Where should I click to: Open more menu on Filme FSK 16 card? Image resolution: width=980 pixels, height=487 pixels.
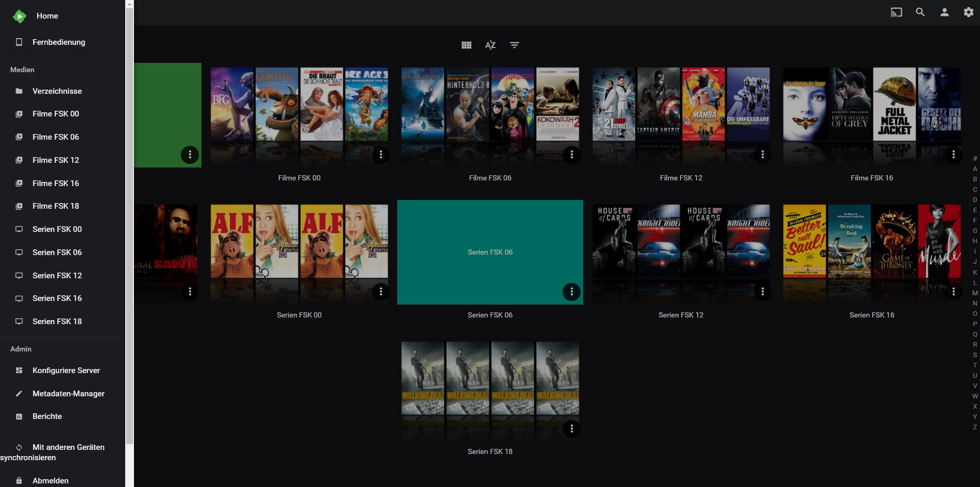point(953,155)
